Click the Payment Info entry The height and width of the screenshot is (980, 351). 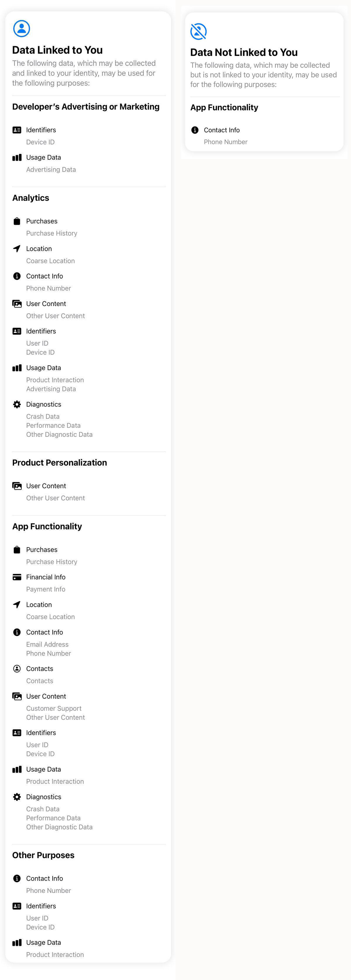(x=46, y=589)
